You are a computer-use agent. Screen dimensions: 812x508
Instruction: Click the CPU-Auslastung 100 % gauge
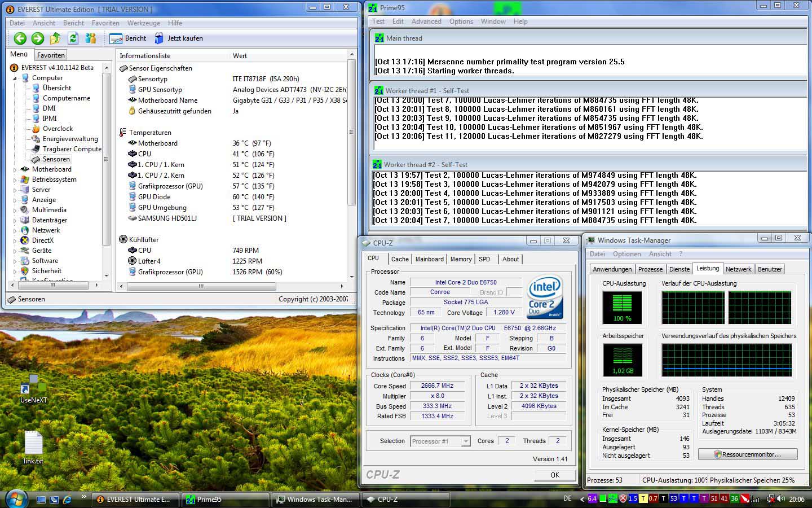coord(622,308)
